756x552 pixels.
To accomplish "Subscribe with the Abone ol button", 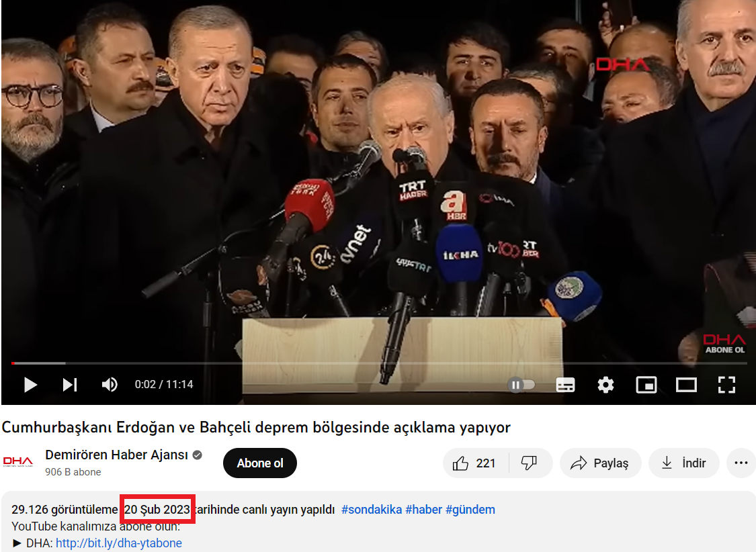I will (259, 463).
